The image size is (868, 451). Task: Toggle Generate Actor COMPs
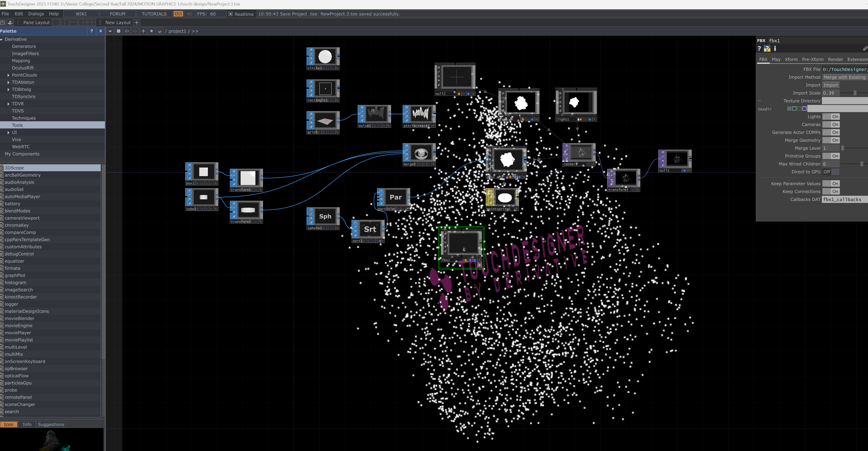click(831, 132)
